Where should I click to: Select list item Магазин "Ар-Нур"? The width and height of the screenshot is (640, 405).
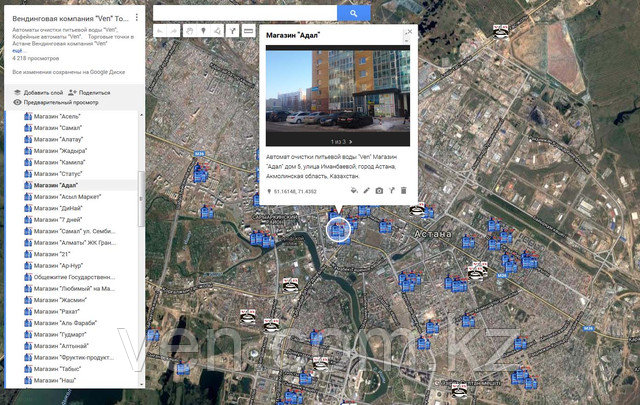58,265
